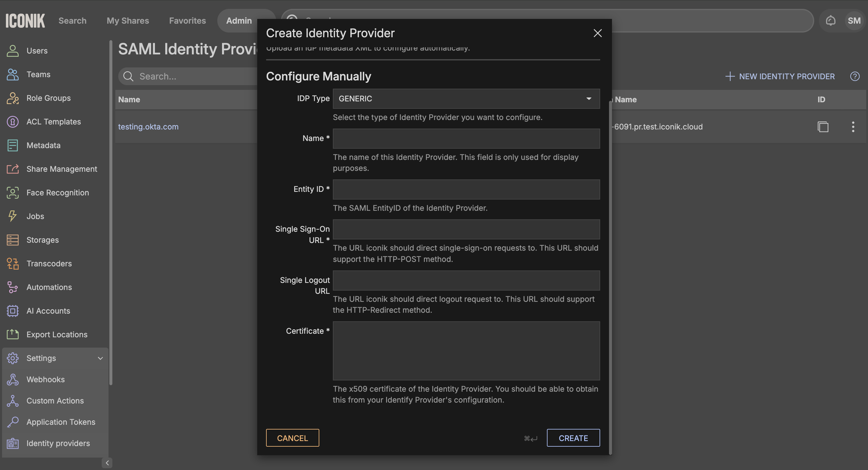Close the Create Identity Provider dialog
Viewport: 868px width, 470px height.
[x=597, y=33]
